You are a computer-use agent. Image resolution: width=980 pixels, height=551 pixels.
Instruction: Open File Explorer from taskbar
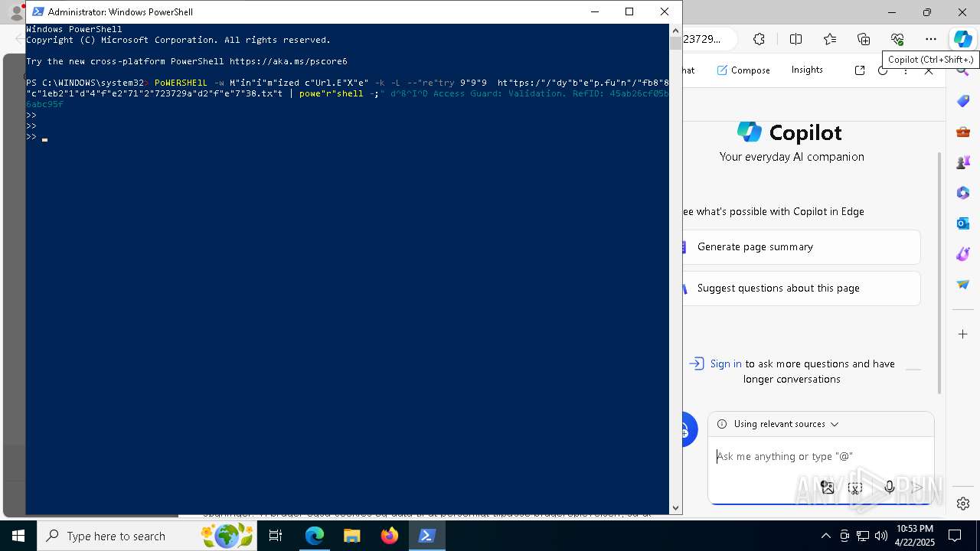coord(351,536)
